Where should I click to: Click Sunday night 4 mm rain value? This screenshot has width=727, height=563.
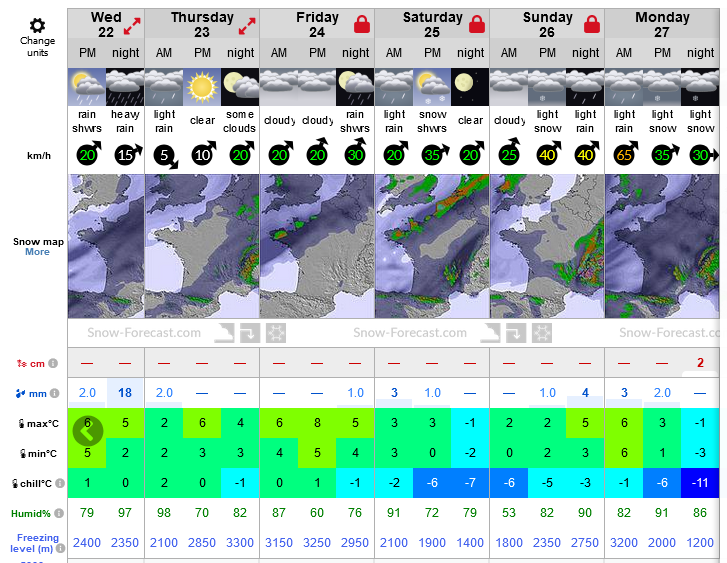[x=585, y=393]
